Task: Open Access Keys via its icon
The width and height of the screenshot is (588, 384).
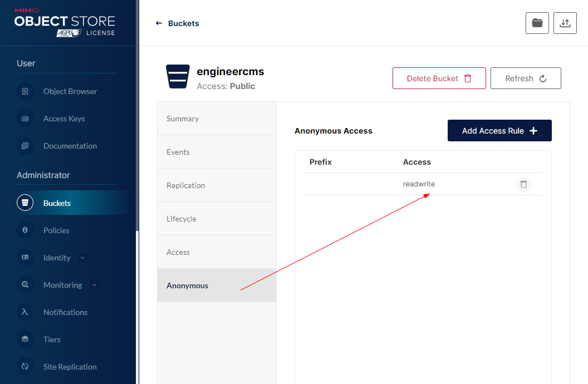Action: point(25,119)
